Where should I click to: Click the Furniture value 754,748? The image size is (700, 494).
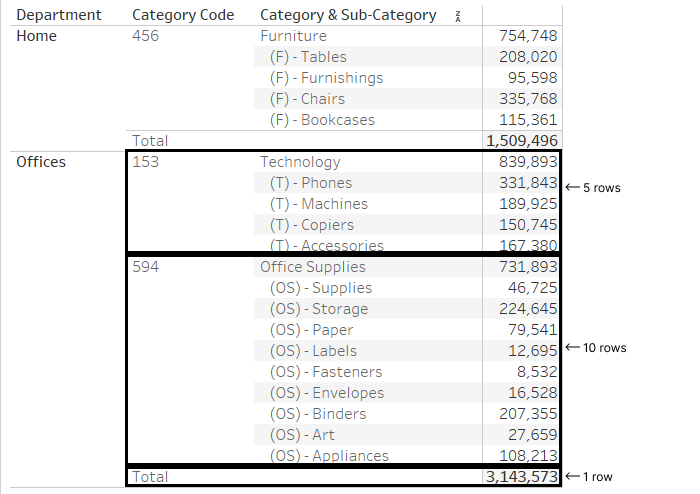tap(528, 36)
